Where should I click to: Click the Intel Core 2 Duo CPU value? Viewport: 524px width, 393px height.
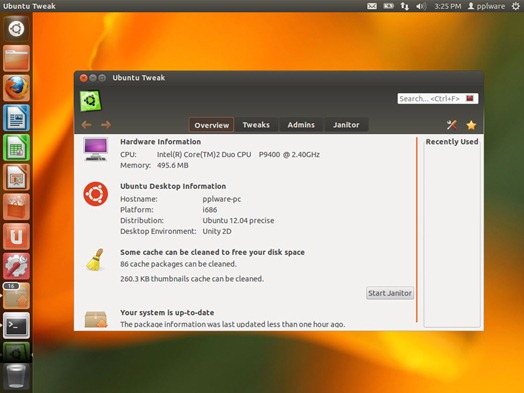click(x=238, y=154)
